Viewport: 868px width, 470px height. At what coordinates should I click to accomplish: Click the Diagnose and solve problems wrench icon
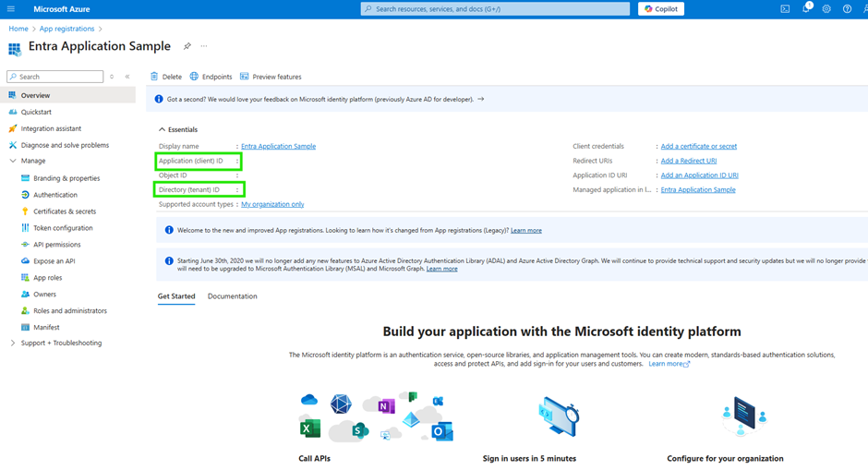point(13,145)
